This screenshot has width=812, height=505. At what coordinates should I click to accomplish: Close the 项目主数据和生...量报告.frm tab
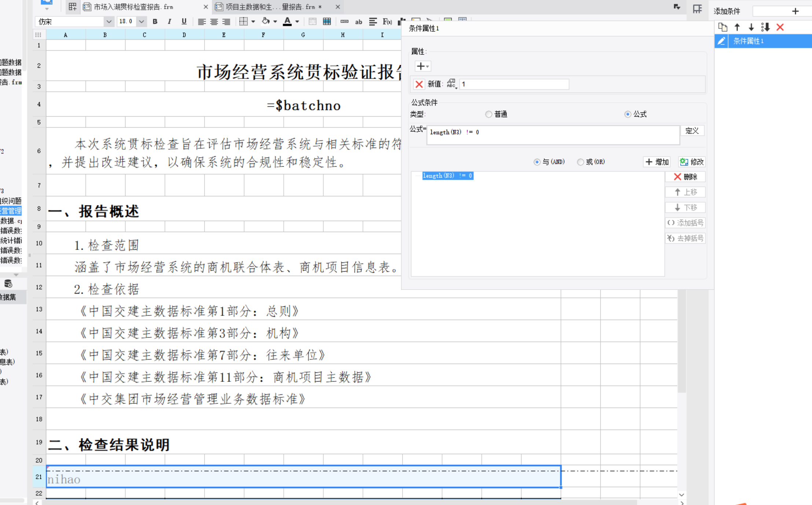point(338,7)
